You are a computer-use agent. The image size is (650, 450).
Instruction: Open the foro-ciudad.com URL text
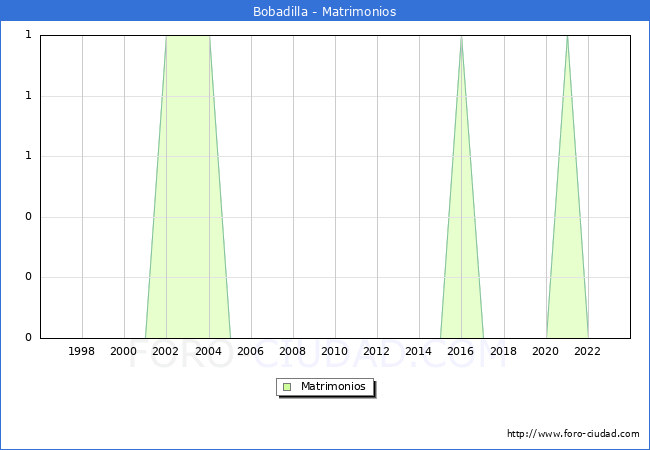point(573,434)
